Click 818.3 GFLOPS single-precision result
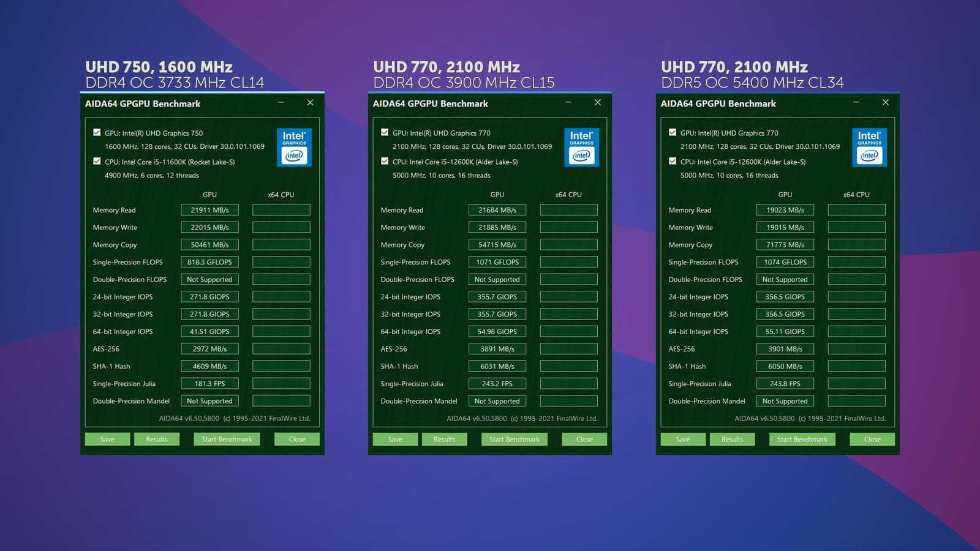Screen dimensions: 980x551 click(x=209, y=262)
